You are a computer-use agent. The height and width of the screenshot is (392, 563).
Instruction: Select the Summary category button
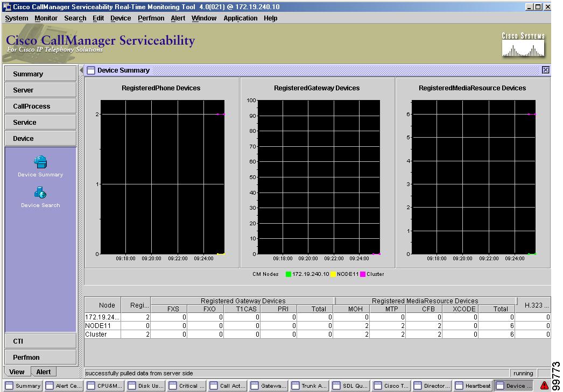40,74
